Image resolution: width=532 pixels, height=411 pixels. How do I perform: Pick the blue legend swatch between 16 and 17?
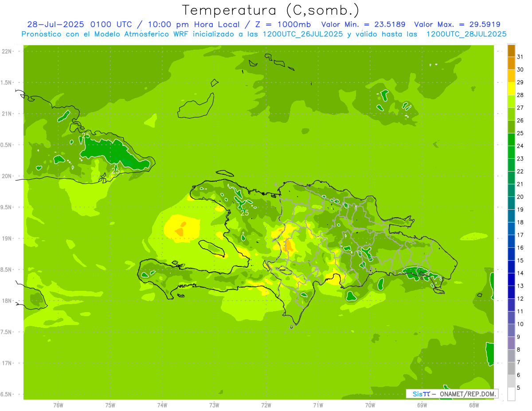(x=511, y=241)
